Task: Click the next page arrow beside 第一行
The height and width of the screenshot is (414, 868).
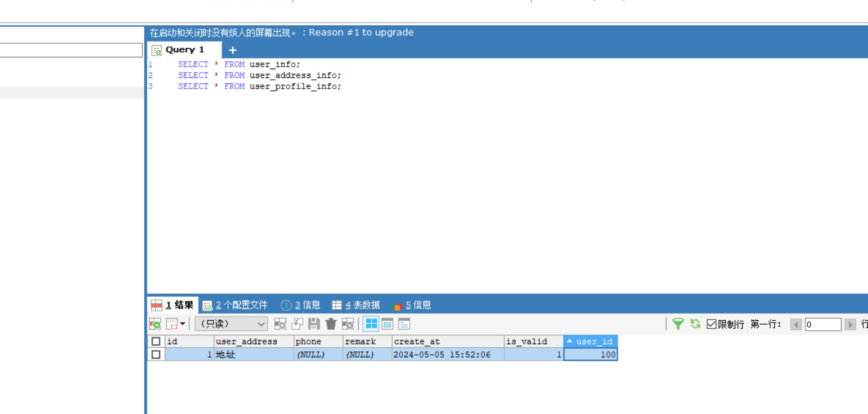Action: tap(850, 324)
